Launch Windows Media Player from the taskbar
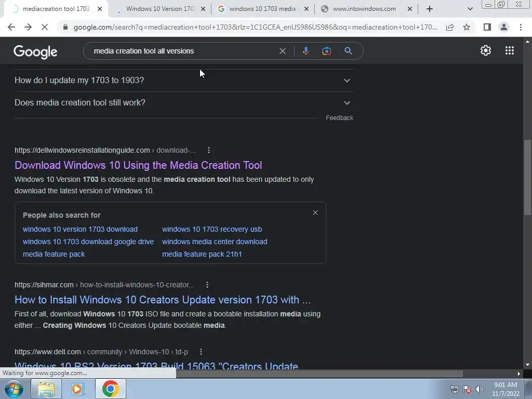Screen dimensions: 532x399 (77, 389)
